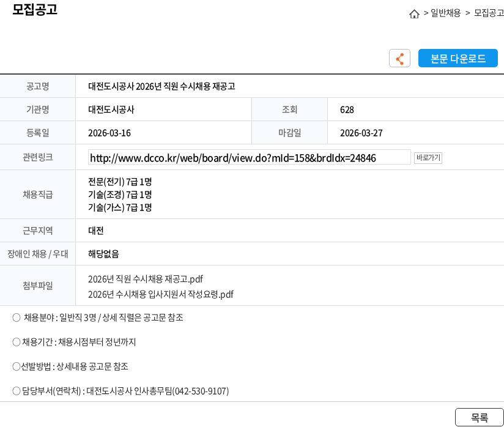Screen dimensions: 504x427
Task: Click the related link URL field
Action: [x=249, y=157]
